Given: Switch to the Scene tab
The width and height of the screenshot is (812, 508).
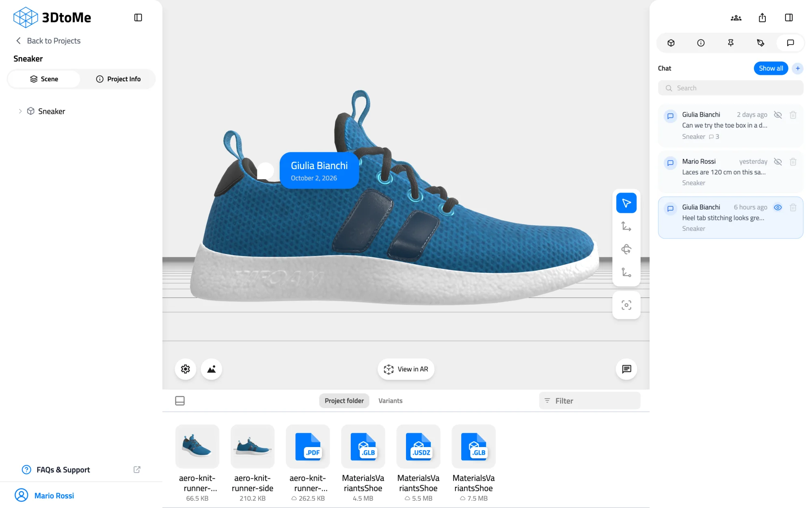Looking at the screenshot, I should point(44,79).
